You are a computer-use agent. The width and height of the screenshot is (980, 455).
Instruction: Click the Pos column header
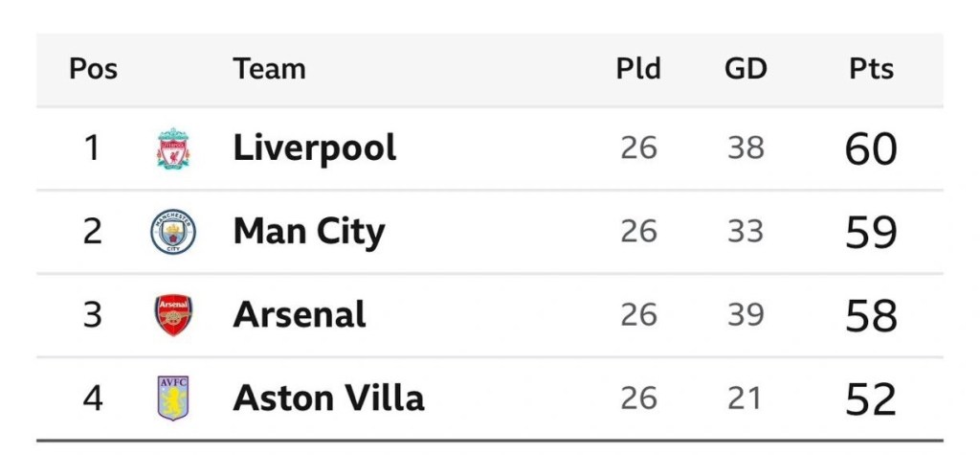[x=93, y=69]
